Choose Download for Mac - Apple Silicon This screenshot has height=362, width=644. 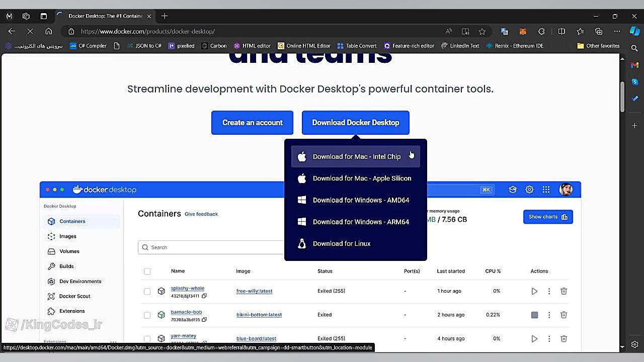click(355, 178)
